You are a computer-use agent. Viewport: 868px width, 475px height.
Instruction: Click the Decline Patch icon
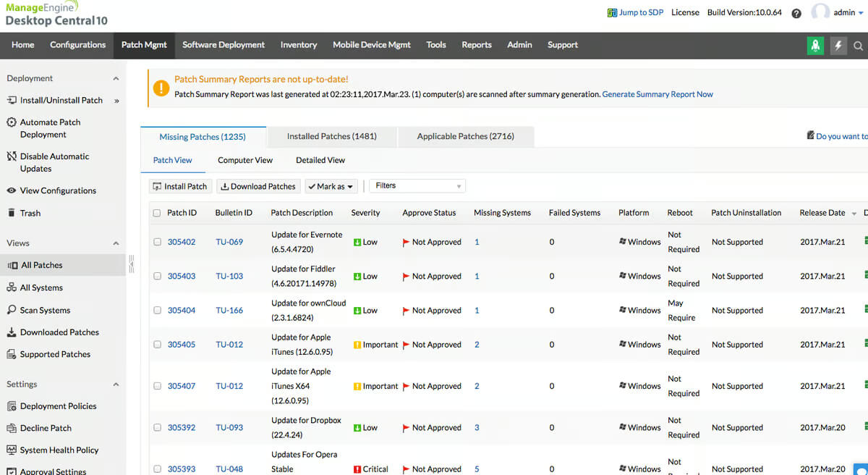12,429
